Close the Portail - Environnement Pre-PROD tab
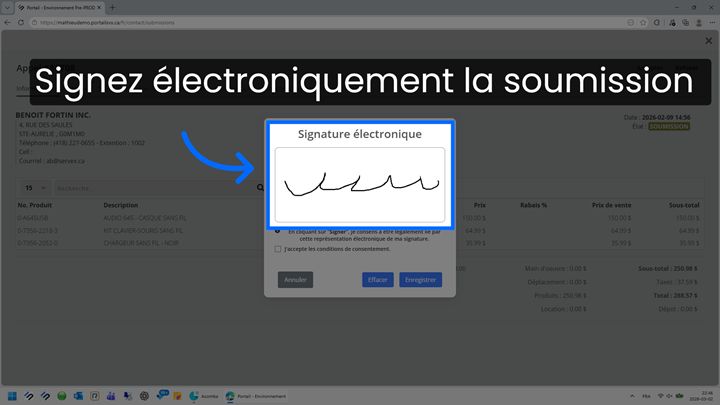The height and width of the screenshot is (405, 720). tap(99, 7)
